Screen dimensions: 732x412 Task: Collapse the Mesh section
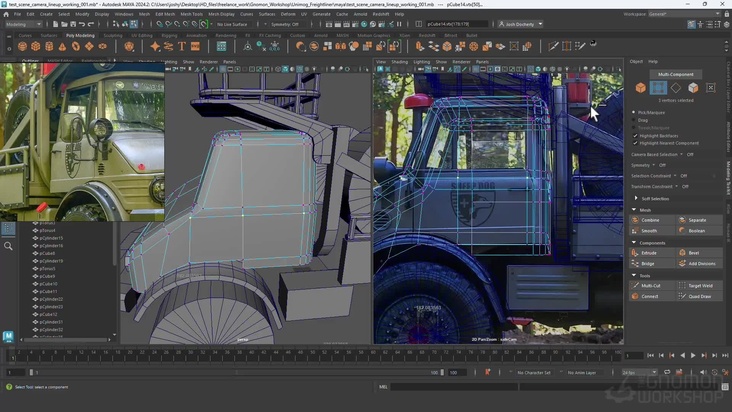coord(633,210)
